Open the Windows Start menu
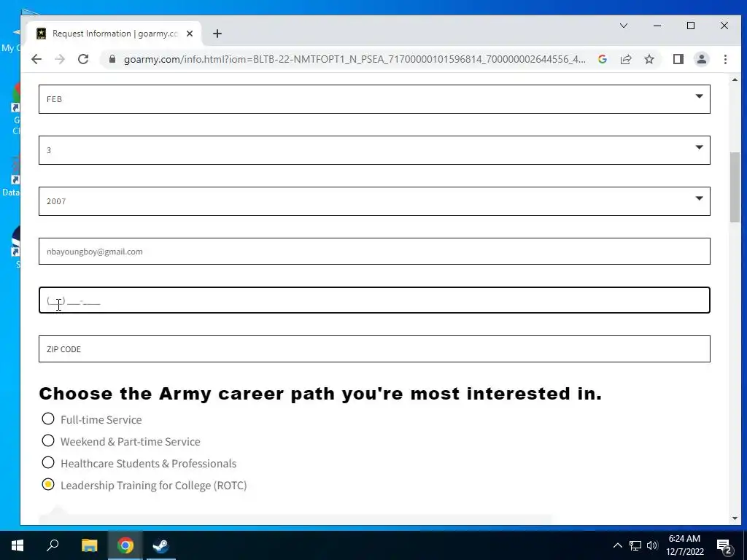 pos(18,545)
